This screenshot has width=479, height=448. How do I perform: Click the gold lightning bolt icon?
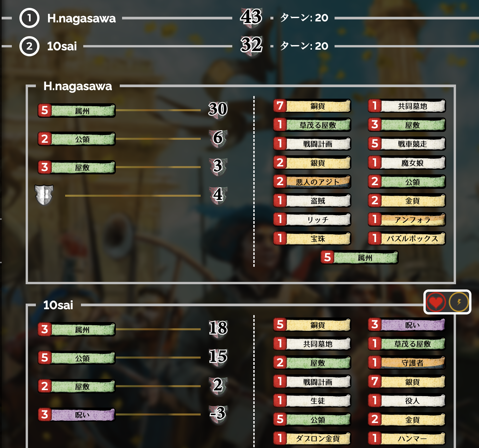[459, 302]
